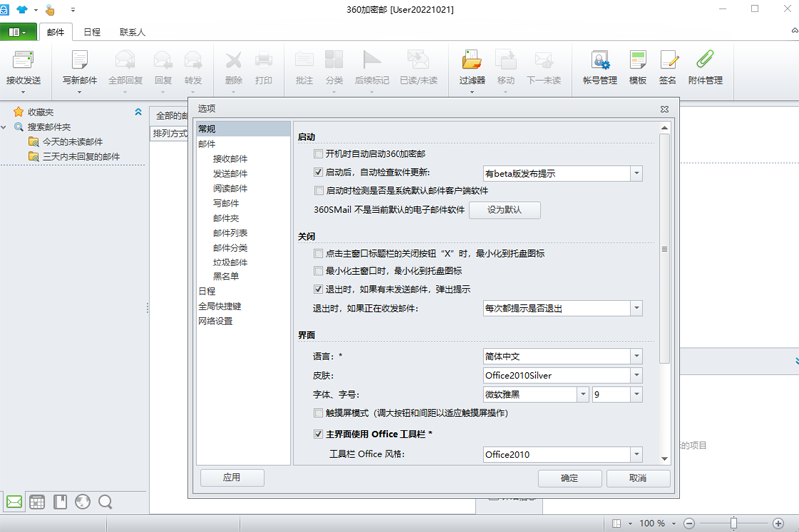
Task: Open the 工具栏 Office 风格 dropdown
Action: (636, 454)
